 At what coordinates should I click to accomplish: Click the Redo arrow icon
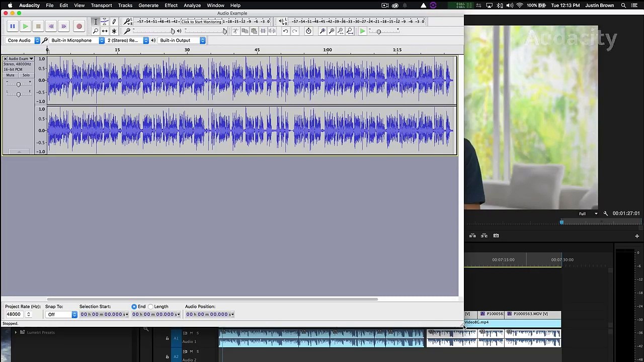[294, 31]
